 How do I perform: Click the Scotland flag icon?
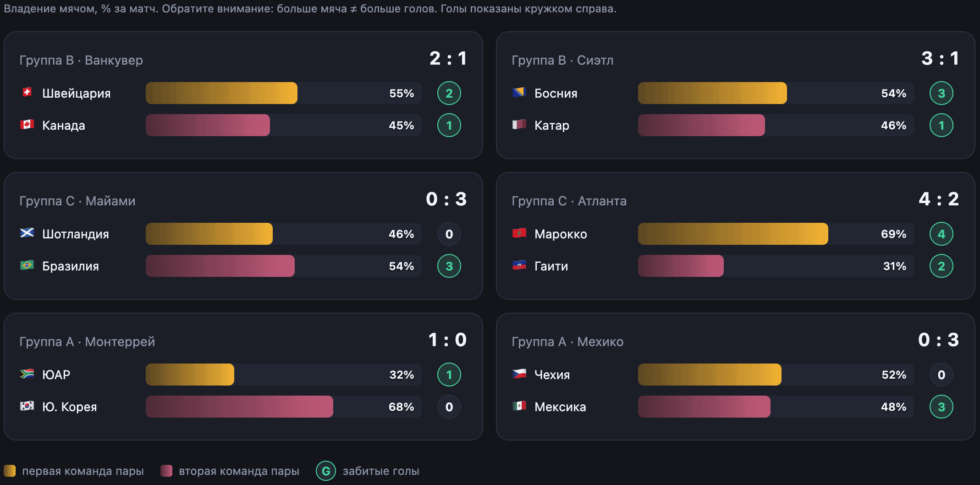click(x=27, y=233)
